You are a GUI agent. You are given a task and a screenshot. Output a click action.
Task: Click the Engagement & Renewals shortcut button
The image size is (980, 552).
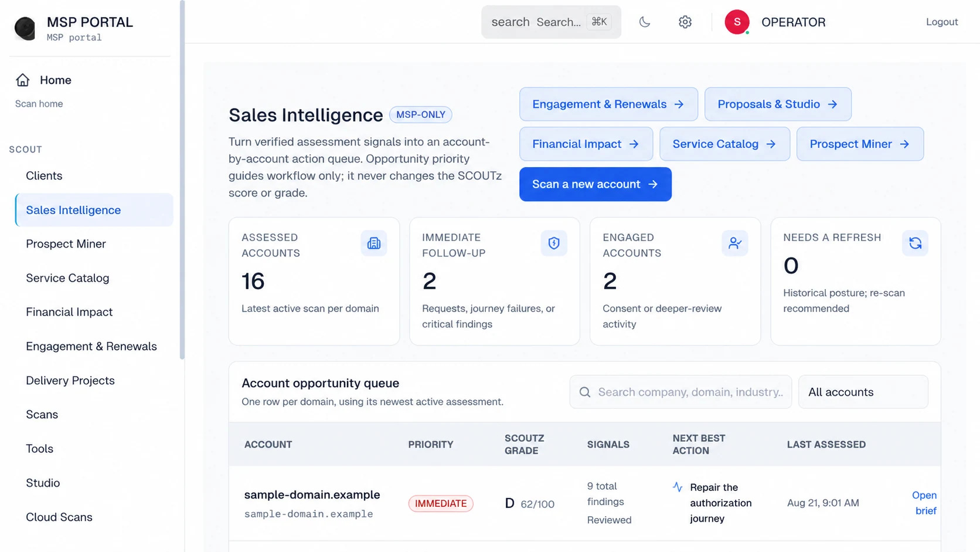pyautogui.click(x=608, y=104)
